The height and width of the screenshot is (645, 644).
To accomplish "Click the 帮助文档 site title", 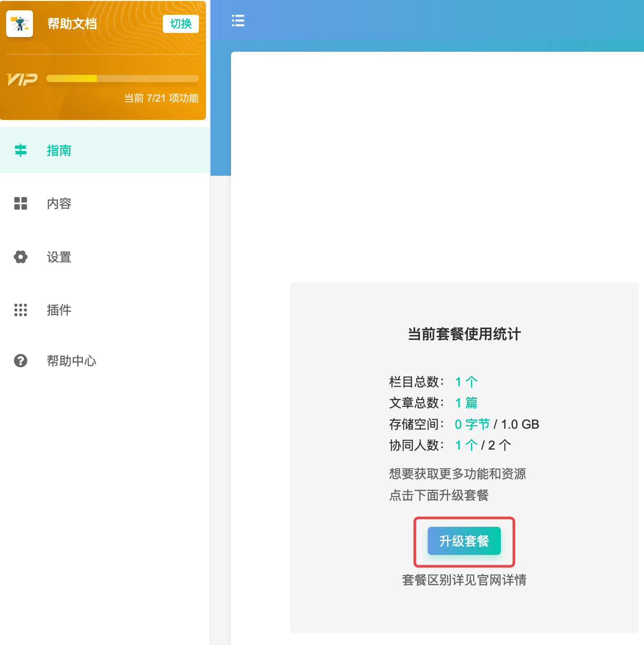I will coord(72,24).
